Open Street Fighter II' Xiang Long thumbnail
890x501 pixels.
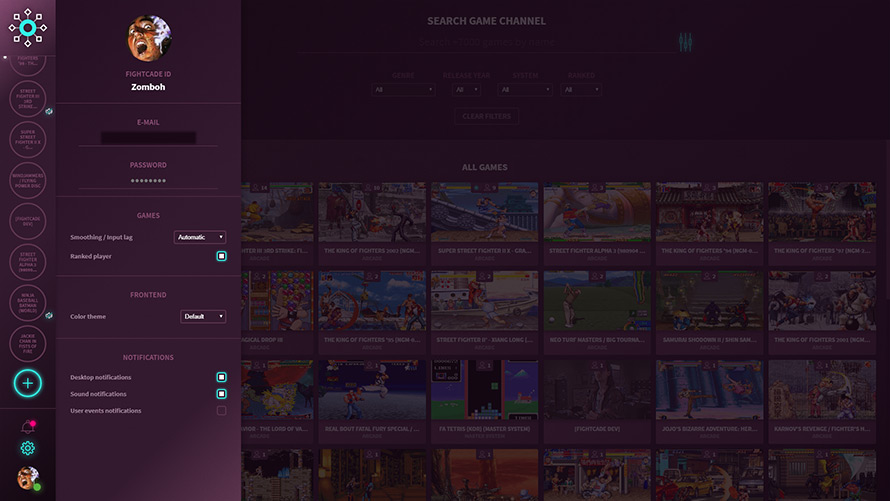(484, 301)
